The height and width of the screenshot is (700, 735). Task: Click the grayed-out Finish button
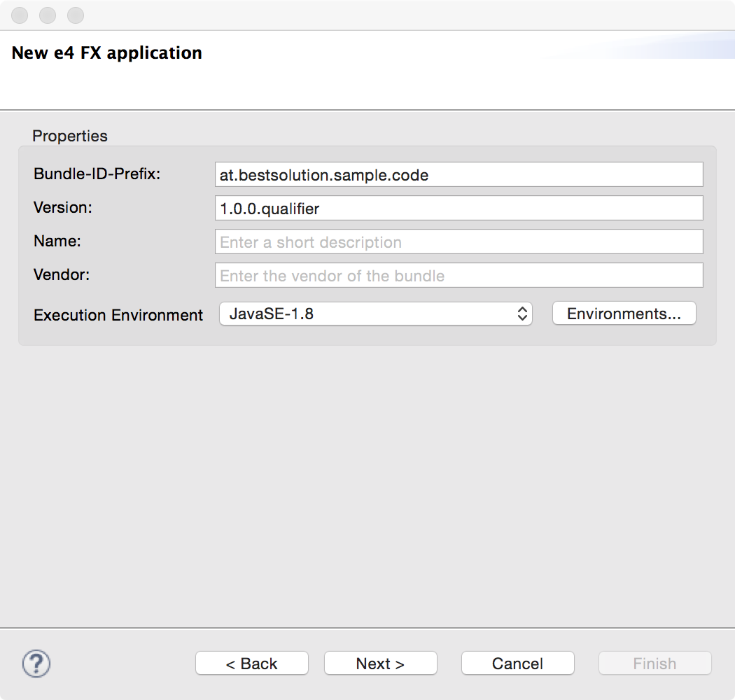[x=654, y=664]
